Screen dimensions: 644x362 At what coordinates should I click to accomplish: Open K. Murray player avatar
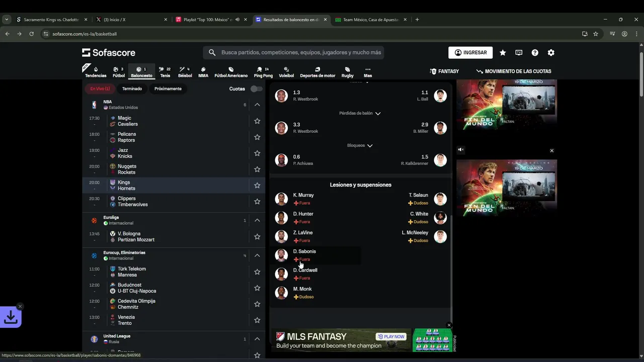(281, 199)
